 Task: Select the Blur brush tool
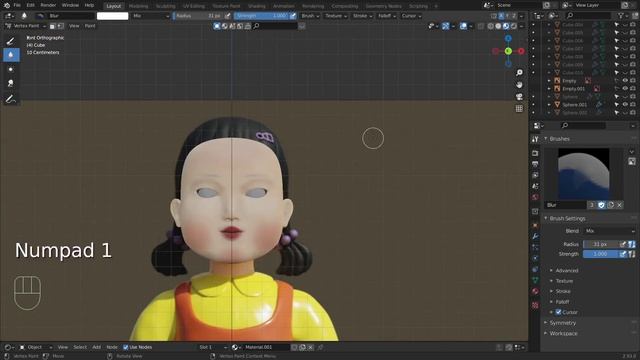pyautogui.click(x=11, y=55)
